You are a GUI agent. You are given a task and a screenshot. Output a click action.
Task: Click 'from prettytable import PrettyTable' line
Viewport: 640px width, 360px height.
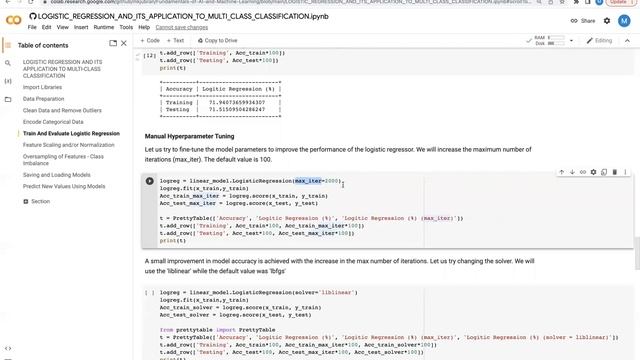coord(218,330)
